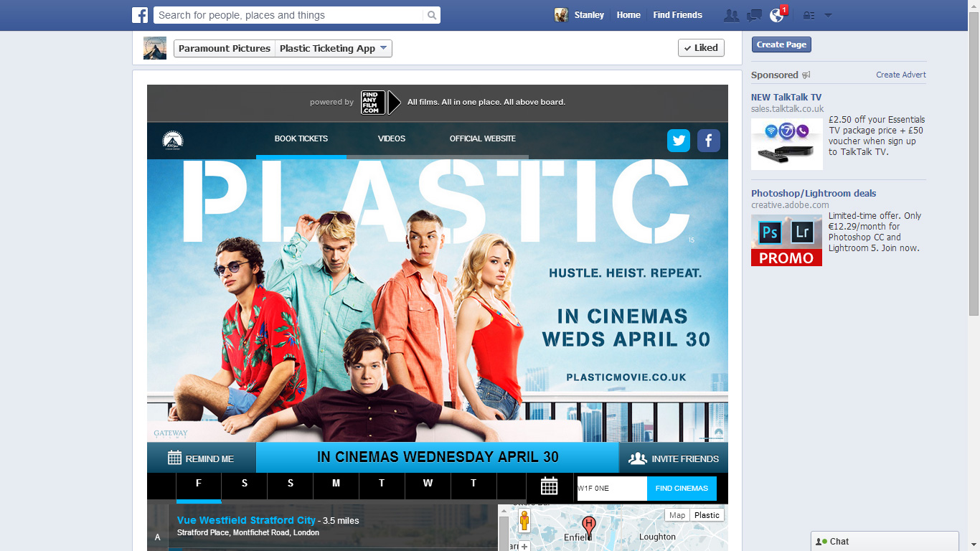Click the search magnifier icon

coord(432,15)
